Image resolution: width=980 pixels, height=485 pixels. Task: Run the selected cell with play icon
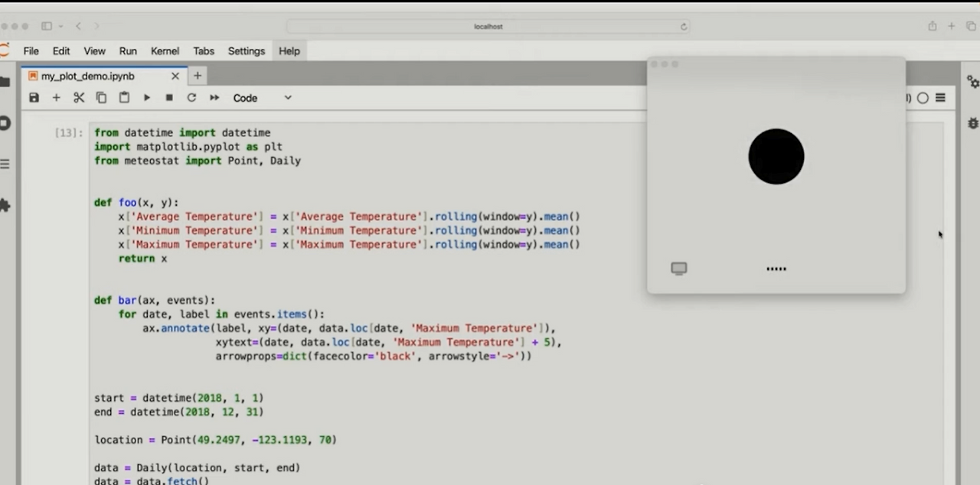(x=147, y=98)
